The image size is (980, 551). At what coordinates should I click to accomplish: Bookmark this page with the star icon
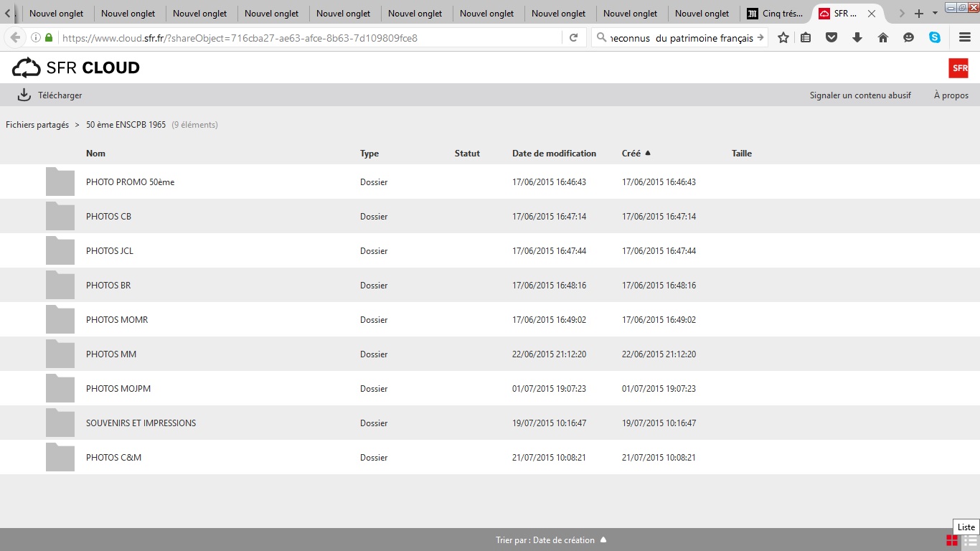(x=783, y=38)
